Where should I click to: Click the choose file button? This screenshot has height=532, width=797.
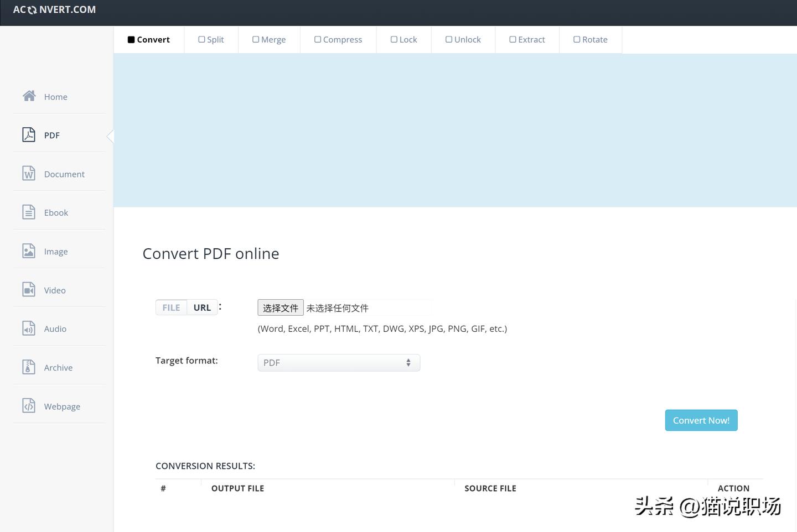(280, 308)
